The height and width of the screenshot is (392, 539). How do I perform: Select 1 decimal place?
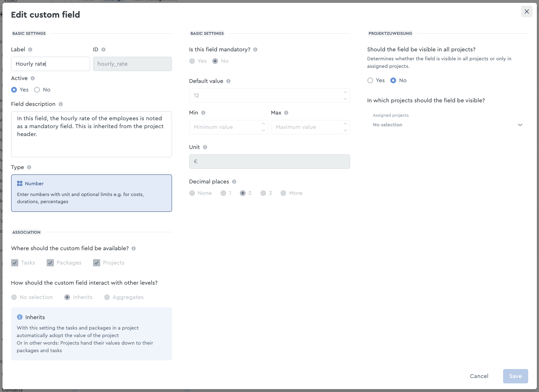[223, 193]
